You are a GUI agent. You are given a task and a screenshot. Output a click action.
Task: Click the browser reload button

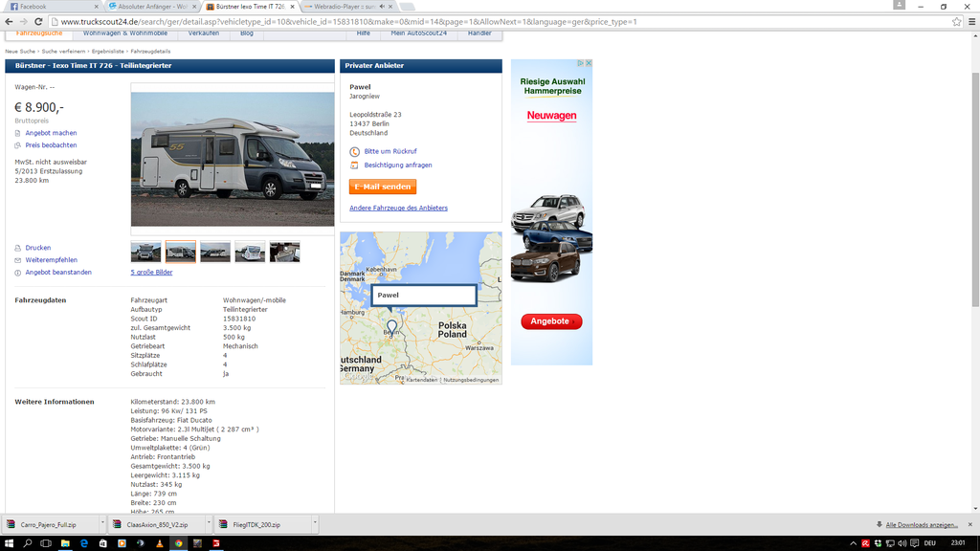point(36,21)
